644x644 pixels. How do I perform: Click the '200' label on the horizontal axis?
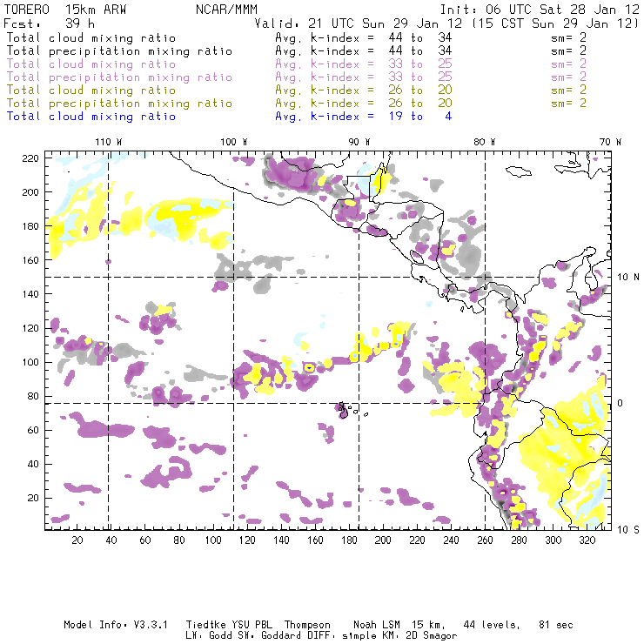tap(383, 540)
